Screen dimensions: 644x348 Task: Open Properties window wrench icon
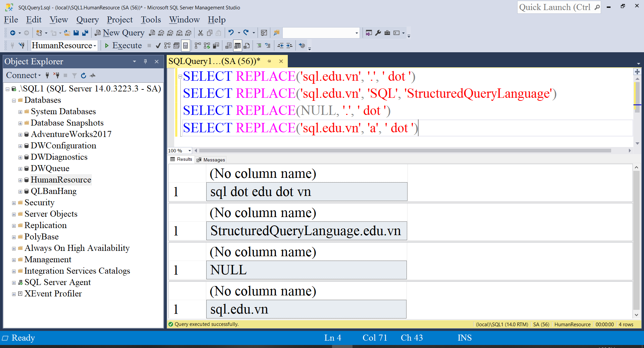(x=378, y=33)
